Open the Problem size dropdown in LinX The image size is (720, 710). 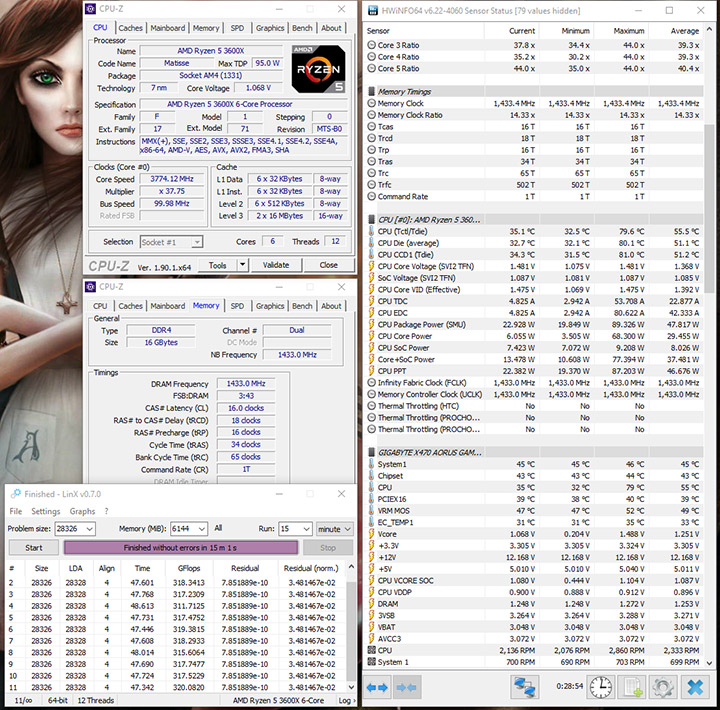(75, 529)
